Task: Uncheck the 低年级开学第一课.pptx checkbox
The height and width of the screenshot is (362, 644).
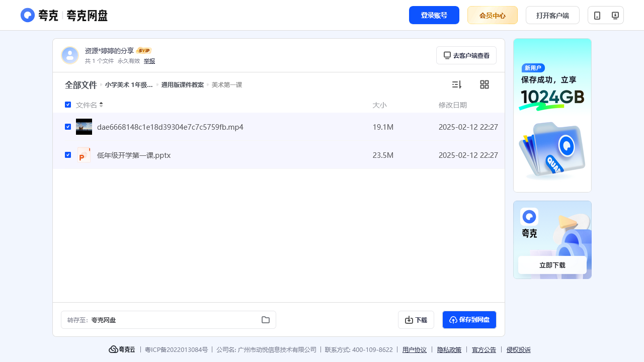Action: (68, 155)
